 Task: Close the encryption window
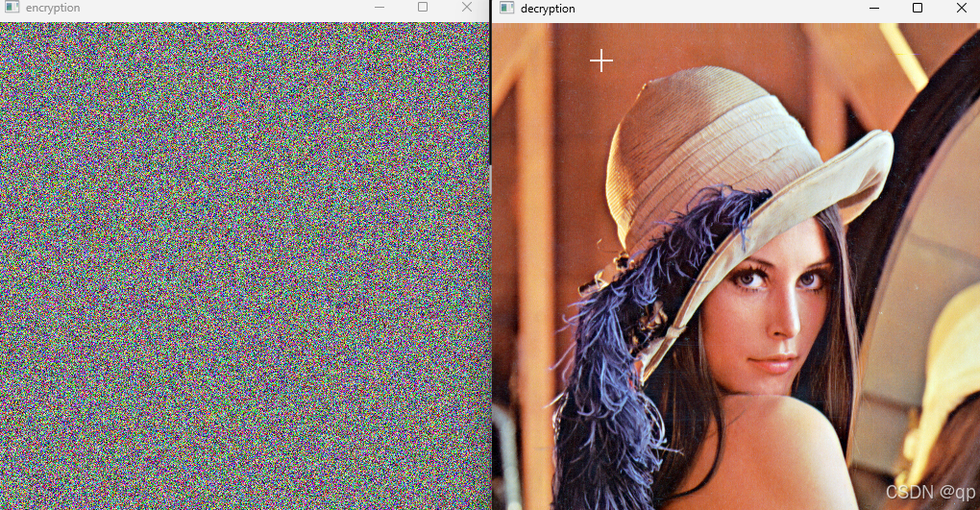pyautogui.click(x=467, y=7)
